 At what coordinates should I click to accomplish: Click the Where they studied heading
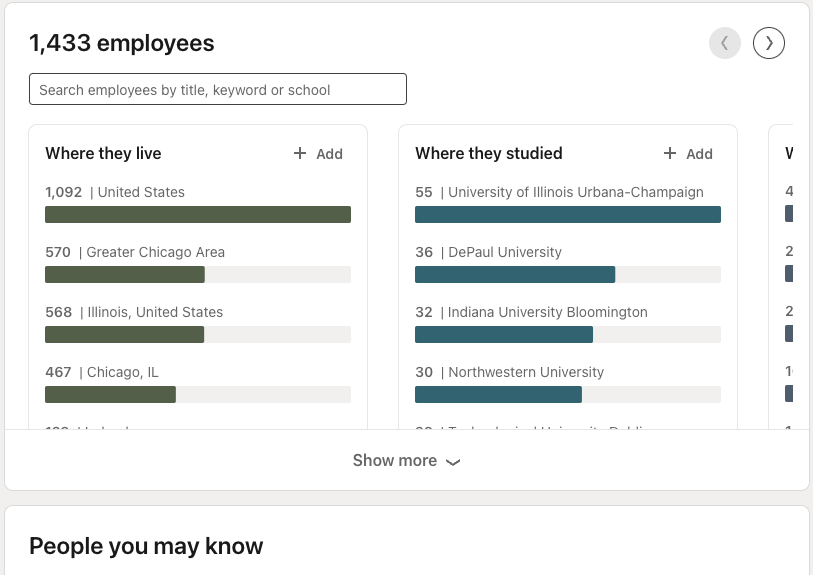pyautogui.click(x=489, y=153)
